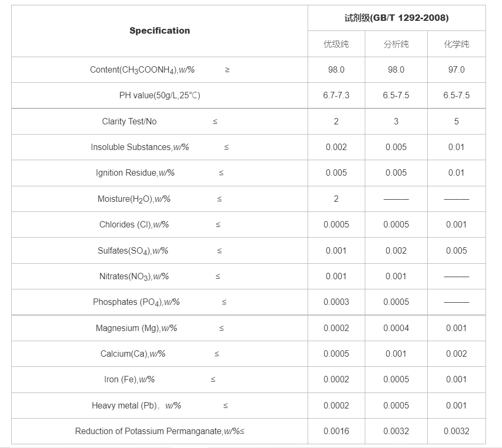Click the Heavy metal (Pb) row label

click(x=136, y=406)
